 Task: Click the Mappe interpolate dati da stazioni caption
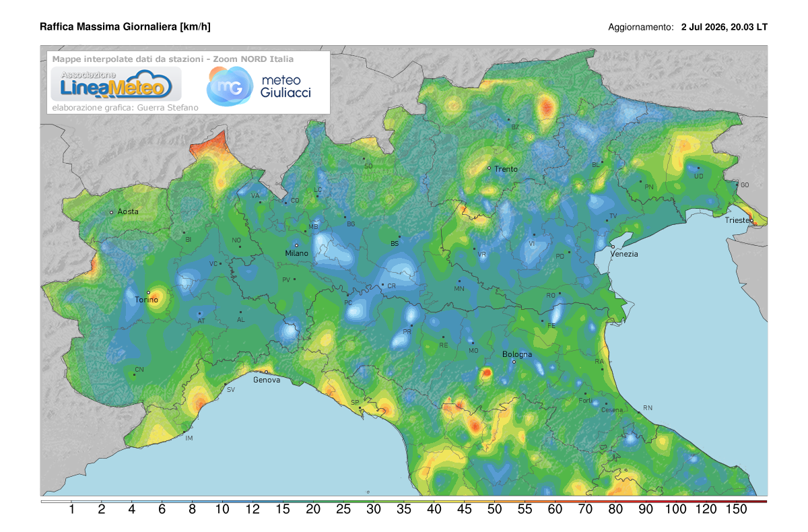coord(172,59)
